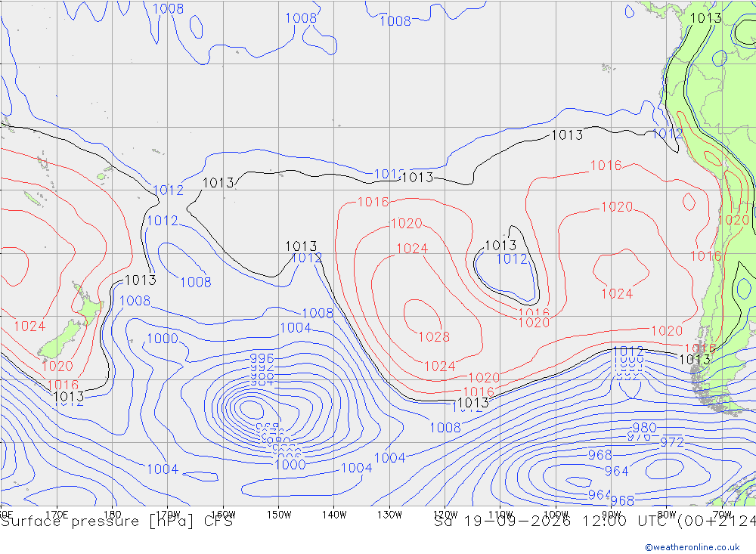
Task: Click the 70W longitude axis label
Action: 722,515
